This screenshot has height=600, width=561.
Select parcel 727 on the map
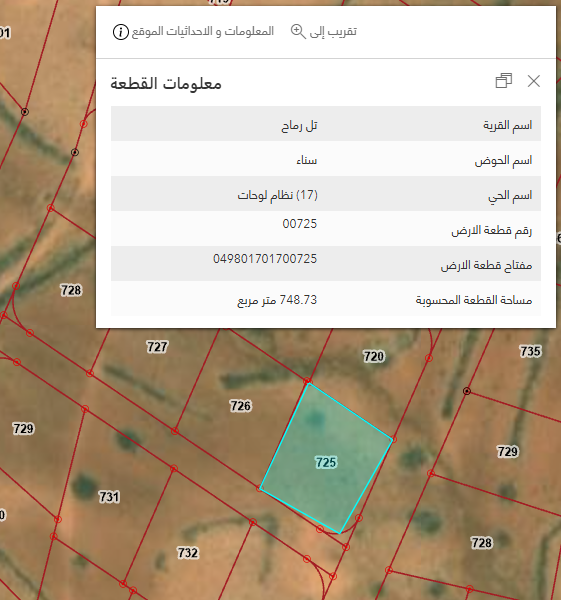point(157,347)
